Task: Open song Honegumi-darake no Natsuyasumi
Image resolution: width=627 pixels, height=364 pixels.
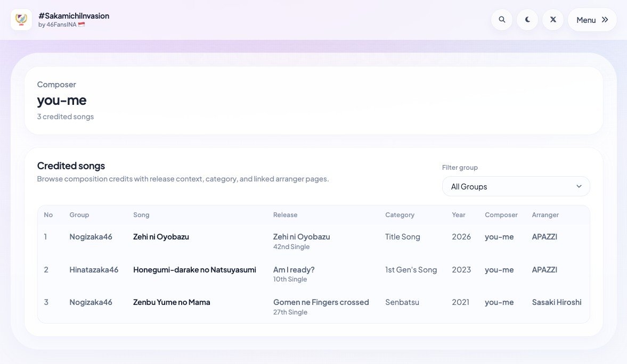Action: coord(194,270)
